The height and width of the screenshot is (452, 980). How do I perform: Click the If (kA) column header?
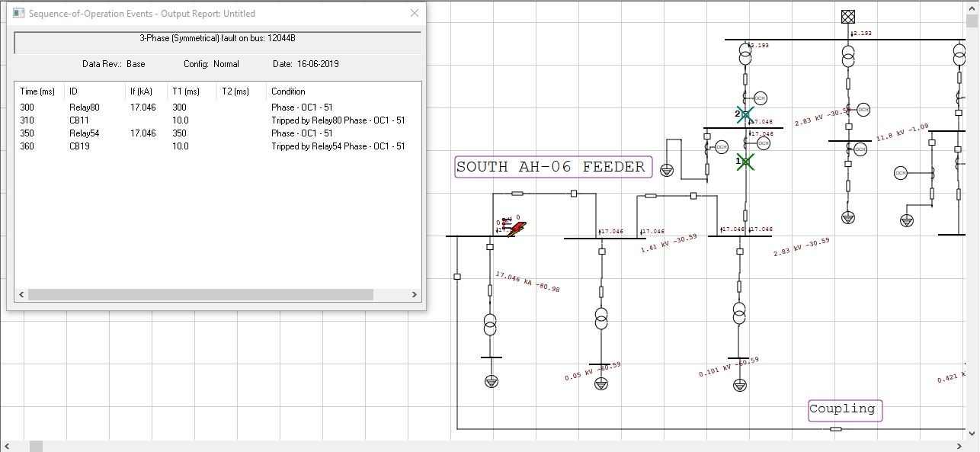[x=142, y=91]
